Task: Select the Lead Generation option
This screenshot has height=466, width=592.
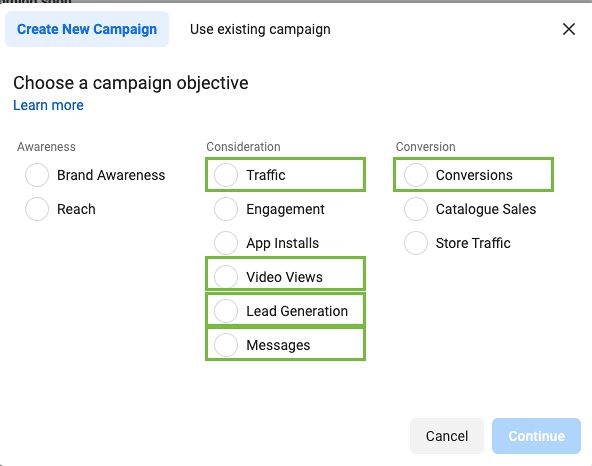Action: click(226, 311)
